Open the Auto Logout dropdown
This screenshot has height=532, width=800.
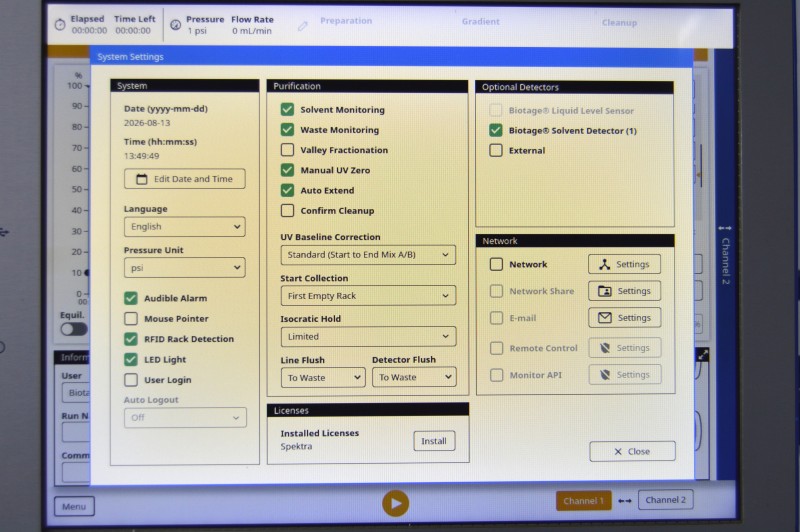click(x=185, y=418)
